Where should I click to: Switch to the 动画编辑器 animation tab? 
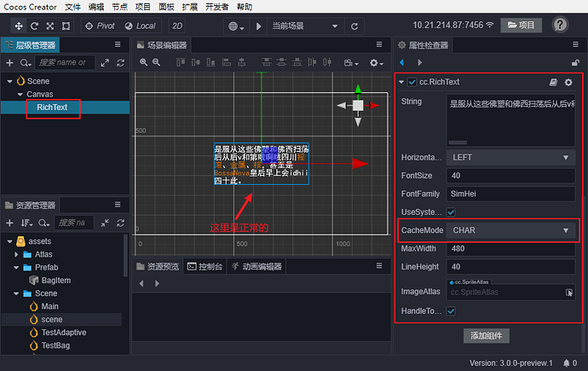click(x=257, y=266)
